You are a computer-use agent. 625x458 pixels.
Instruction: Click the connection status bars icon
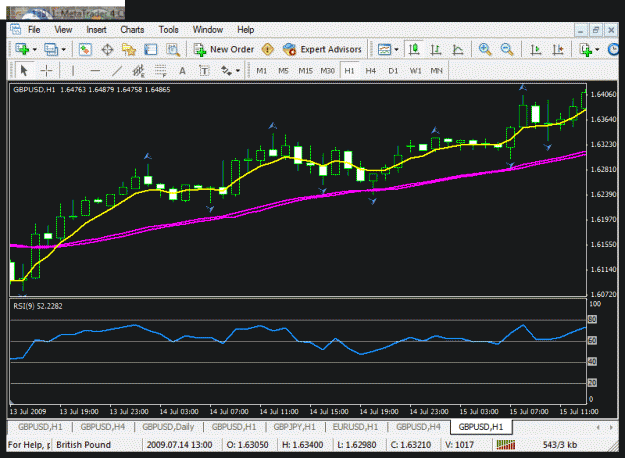506,445
